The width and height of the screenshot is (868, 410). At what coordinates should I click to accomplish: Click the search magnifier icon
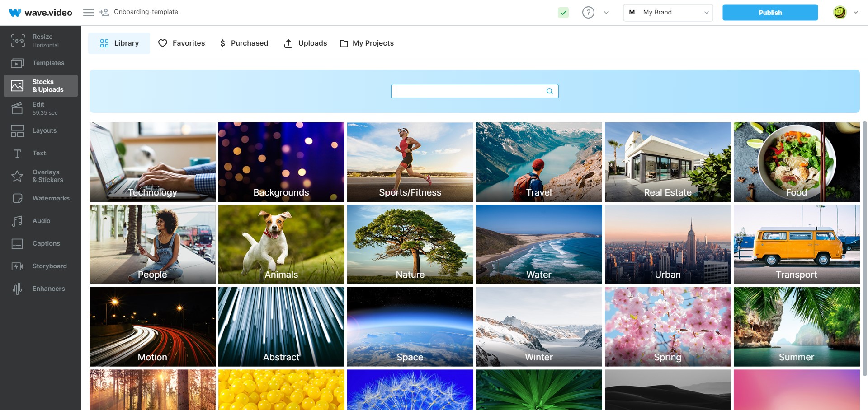coord(550,91)
